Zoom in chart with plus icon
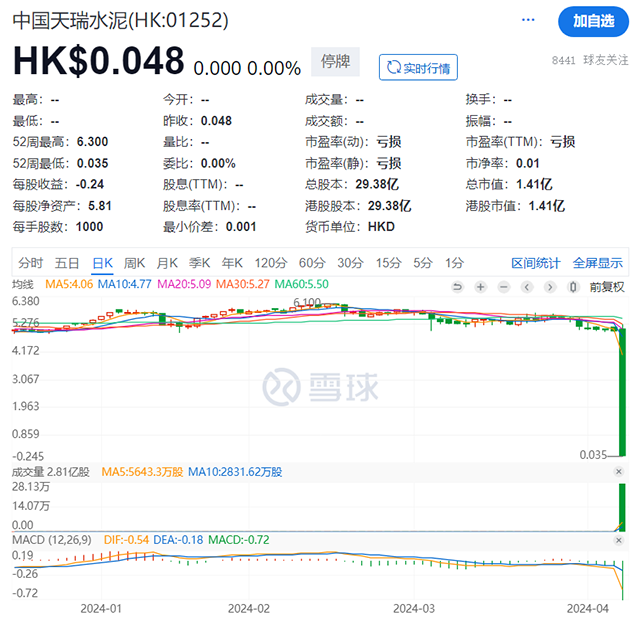 [x=480, y=287]
